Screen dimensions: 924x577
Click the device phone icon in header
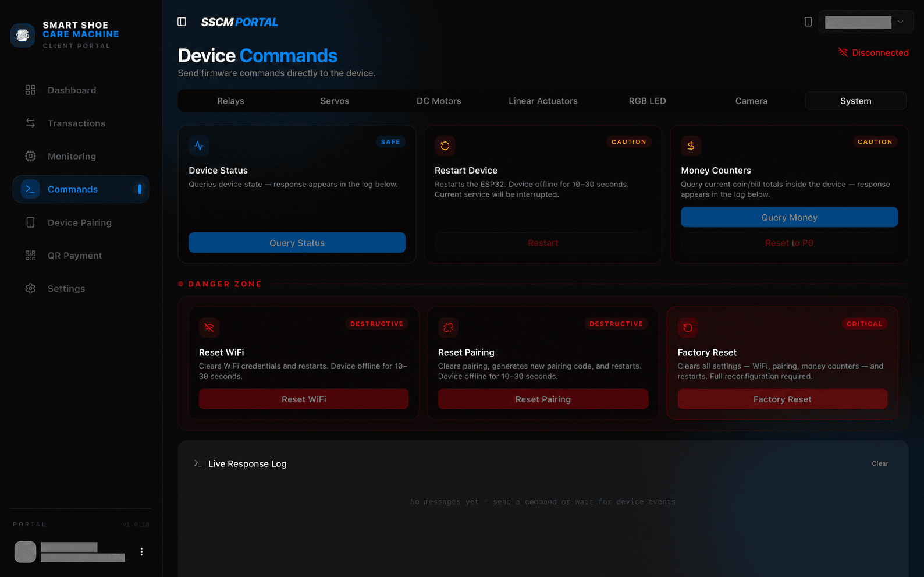coord(808,22)
